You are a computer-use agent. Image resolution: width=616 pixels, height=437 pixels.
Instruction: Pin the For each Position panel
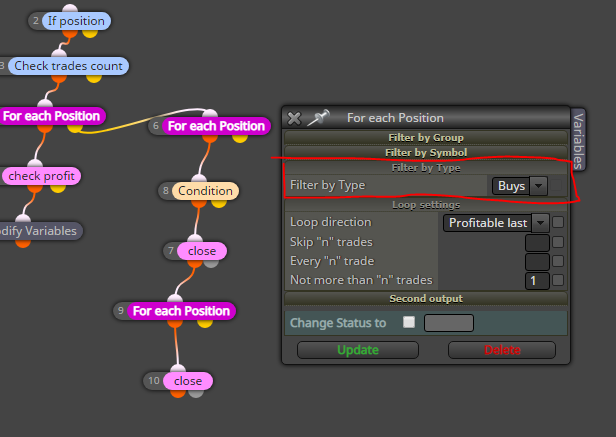tap(318, 118)
